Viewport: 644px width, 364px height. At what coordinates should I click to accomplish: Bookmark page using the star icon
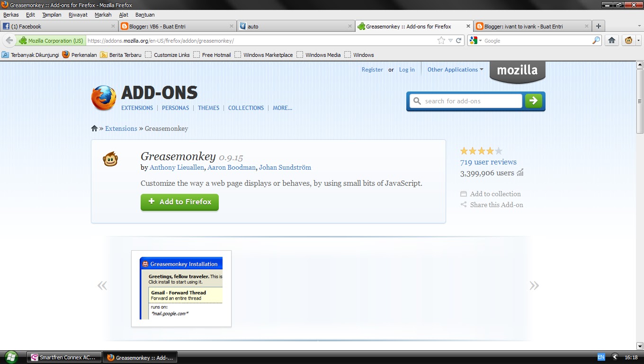click(x=441, y=41)
